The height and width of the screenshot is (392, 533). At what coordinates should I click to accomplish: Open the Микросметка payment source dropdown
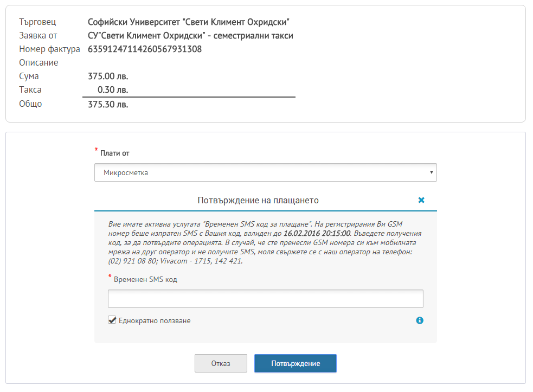click(x=266, y=172)
